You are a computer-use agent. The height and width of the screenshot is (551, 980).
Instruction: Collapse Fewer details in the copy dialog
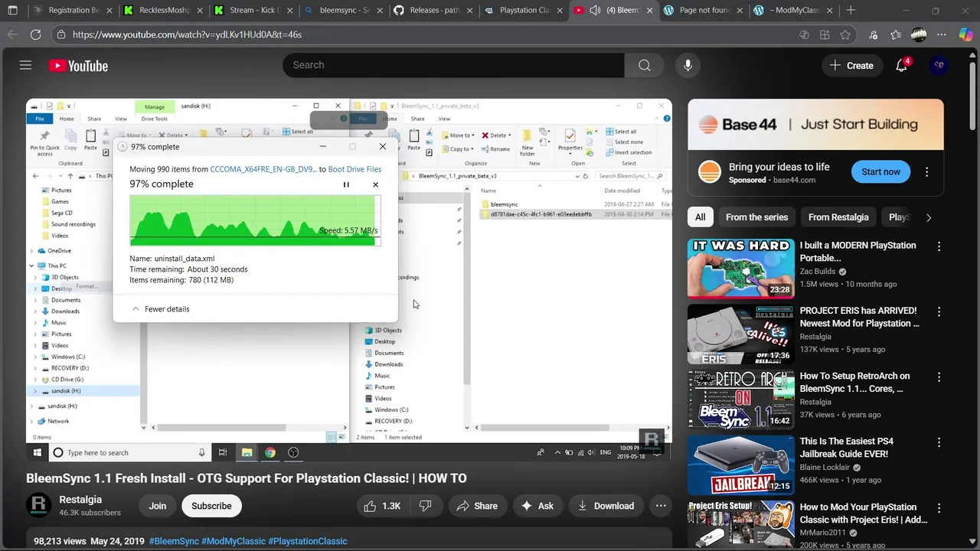tap(160, 309)
